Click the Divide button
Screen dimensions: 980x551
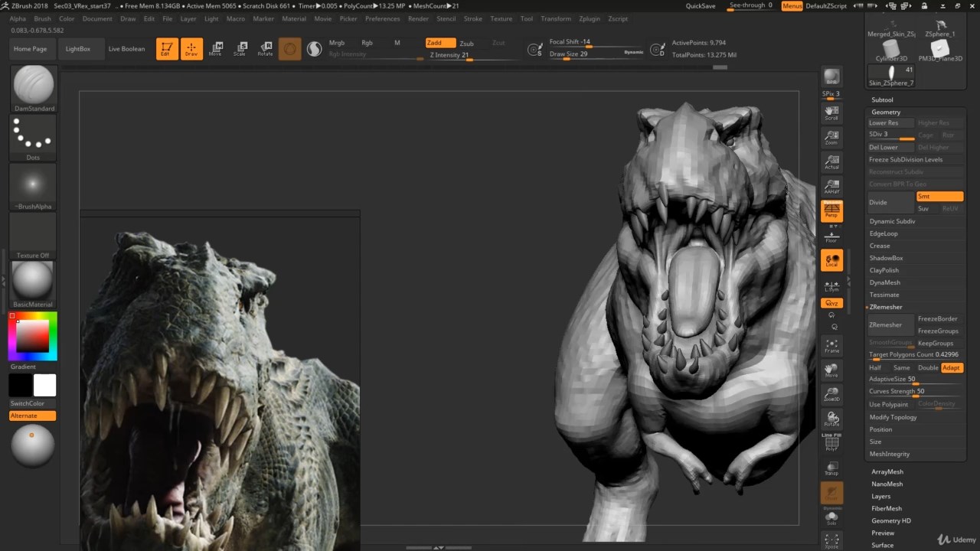tap(891, 203)
